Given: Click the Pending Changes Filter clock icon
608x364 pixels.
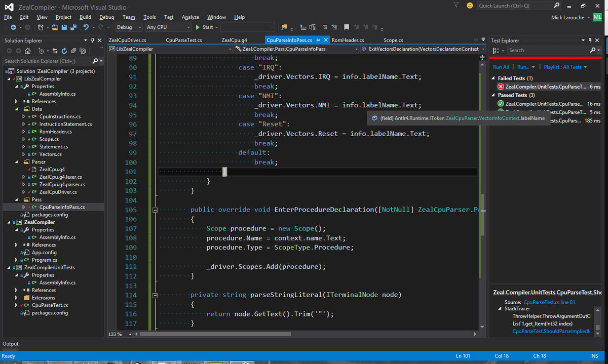Looking at the screenshot, I should click(41, 51).
